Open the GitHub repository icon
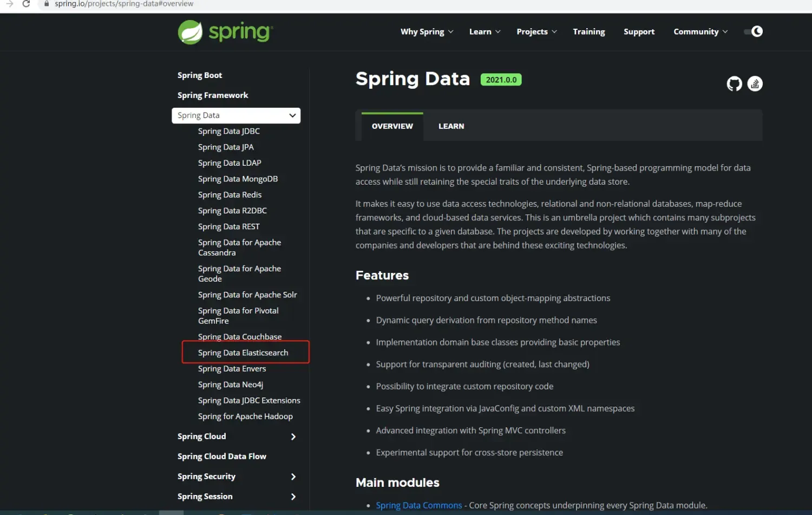Screen dimensions: 812x515 (x=734, y=84)
